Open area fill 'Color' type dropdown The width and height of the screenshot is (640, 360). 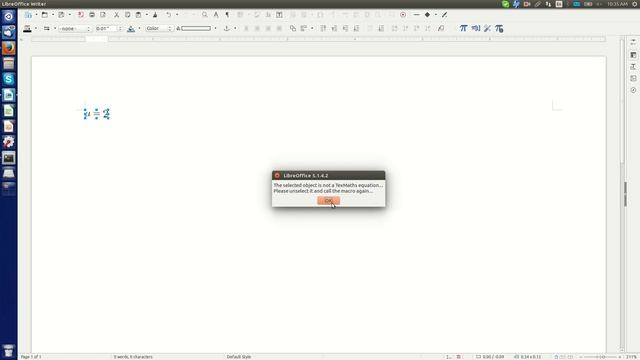click(159, 29)
